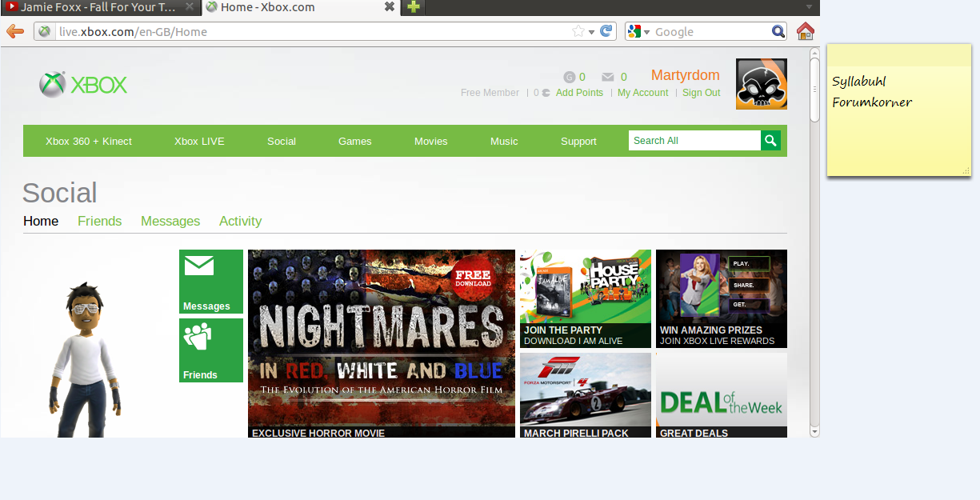Open the Xbox 360 + Kinect menu
The image size is (980, 500).
tap(89, 141)
